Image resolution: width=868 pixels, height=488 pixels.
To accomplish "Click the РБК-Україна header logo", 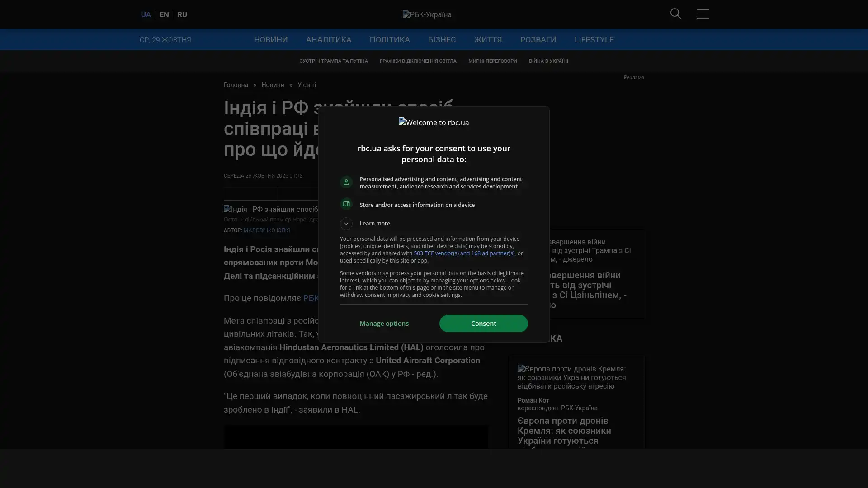I will click(427, 14).
